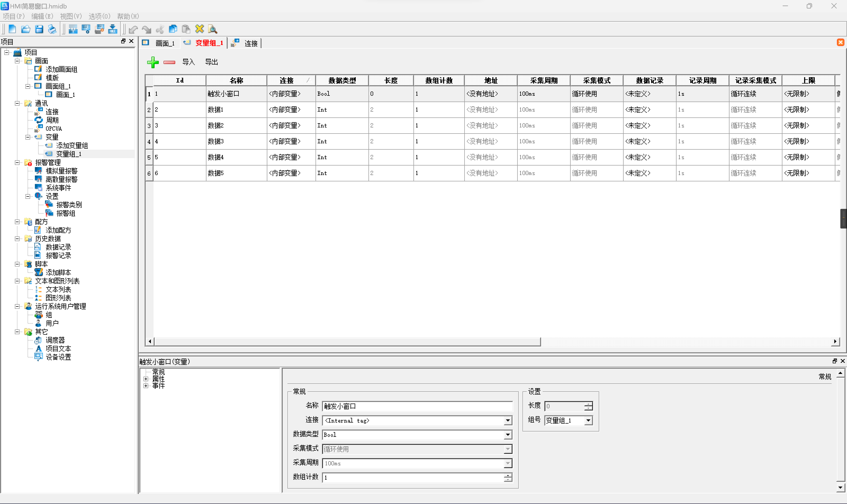Image resolution: width=847 pixels, height=504 pixels.
Task: Collapse the 报警管理 tree node
Action: pos(17,163)
